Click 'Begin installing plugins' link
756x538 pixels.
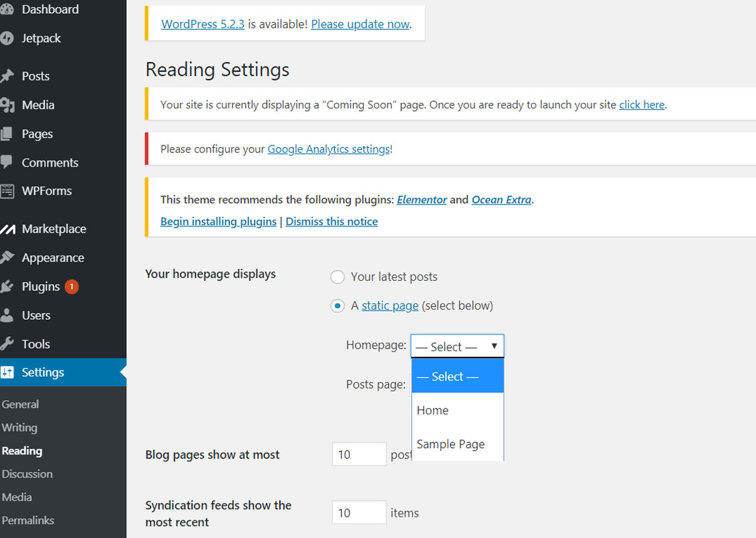point(219,221)
